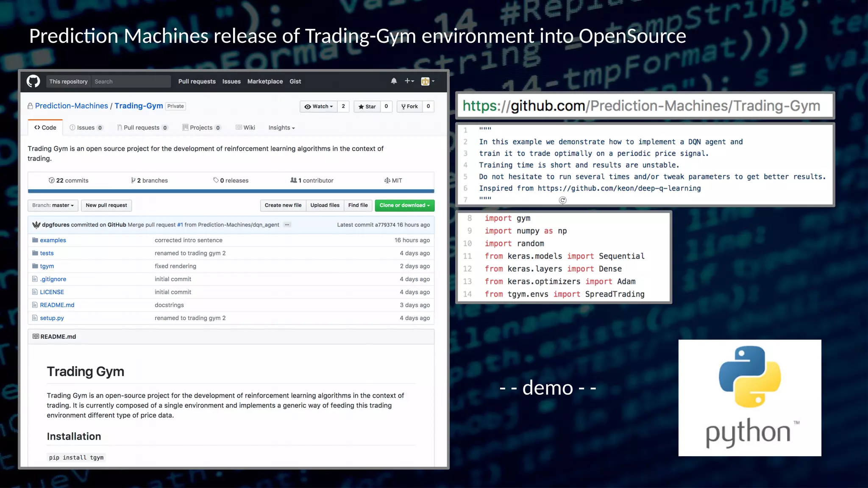
Task: Switch to the Projects 0 tab
Action: [x=202, y=128]
